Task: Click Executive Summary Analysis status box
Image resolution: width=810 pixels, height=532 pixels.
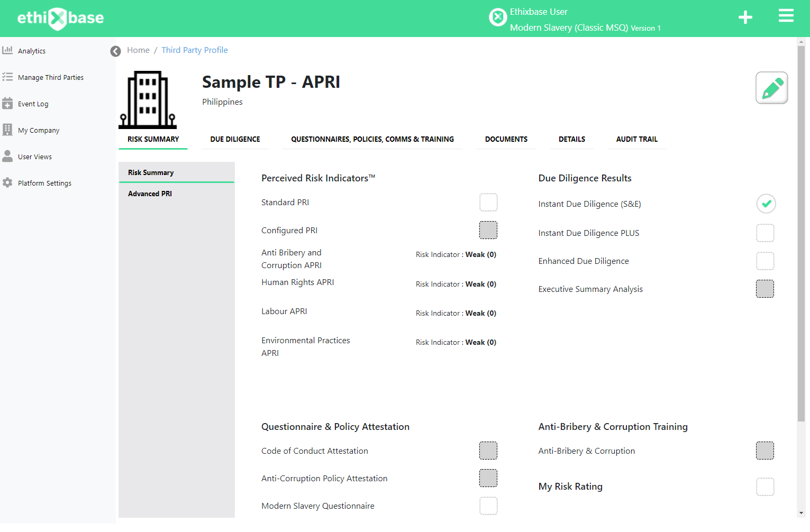Action: [x=765, y=289]
